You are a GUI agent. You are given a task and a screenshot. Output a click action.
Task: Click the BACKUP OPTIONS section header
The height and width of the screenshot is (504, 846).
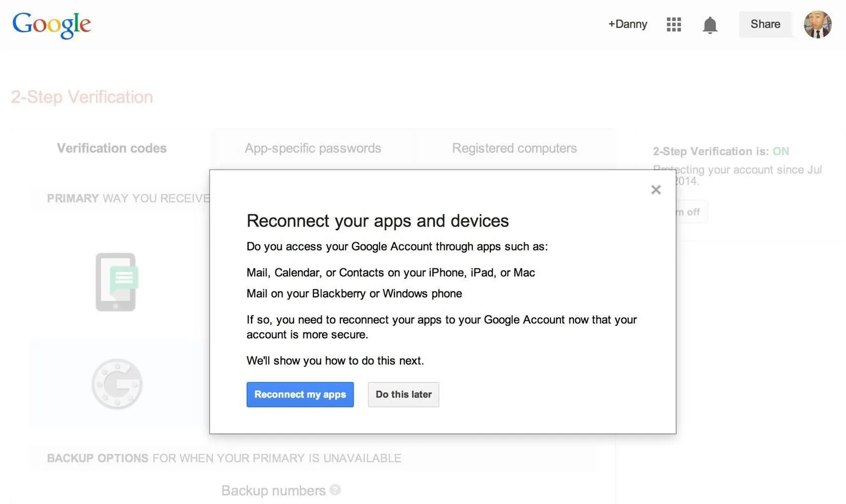pyautogui.click(x=224, y=458)
